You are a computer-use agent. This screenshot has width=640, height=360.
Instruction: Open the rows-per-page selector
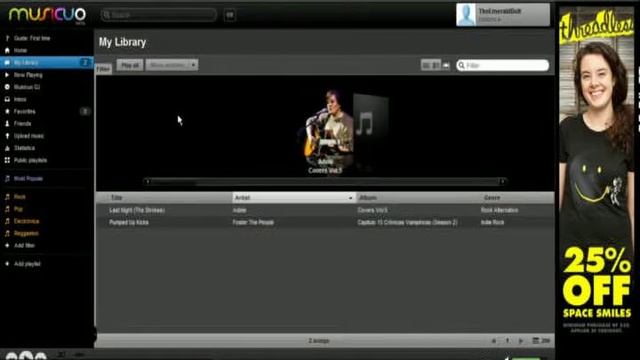[x=542, y=341]
